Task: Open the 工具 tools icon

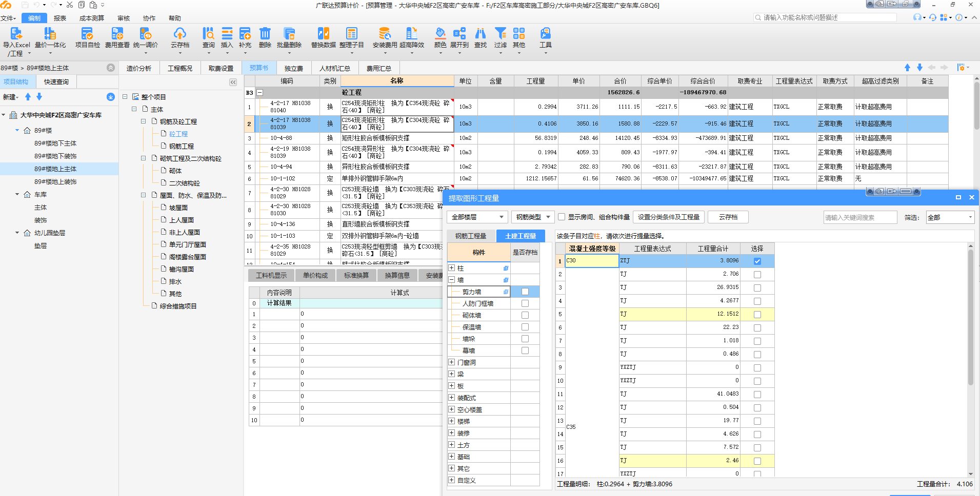Action: coord(545,34)
